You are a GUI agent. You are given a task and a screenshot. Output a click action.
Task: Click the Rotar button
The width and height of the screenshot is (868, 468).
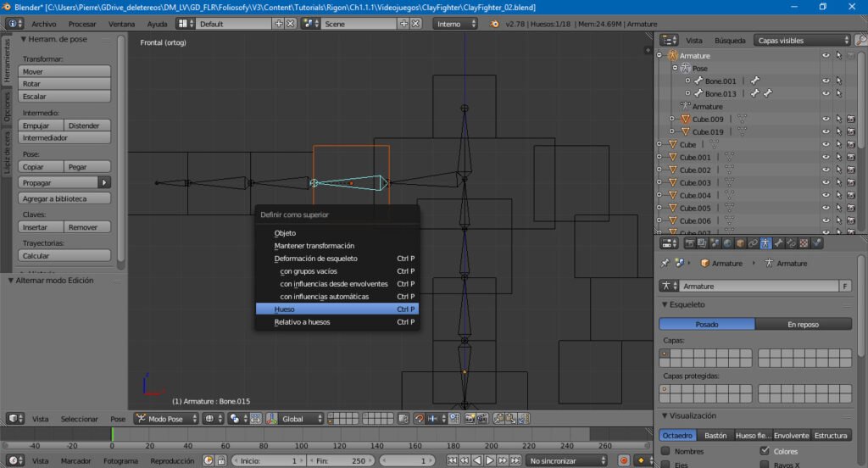click(x=64, y=84)
